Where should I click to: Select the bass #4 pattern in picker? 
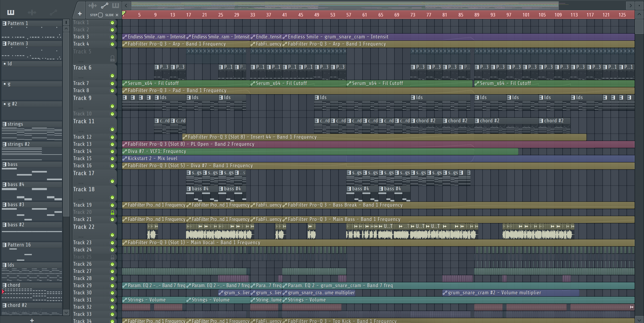(16, 185)
